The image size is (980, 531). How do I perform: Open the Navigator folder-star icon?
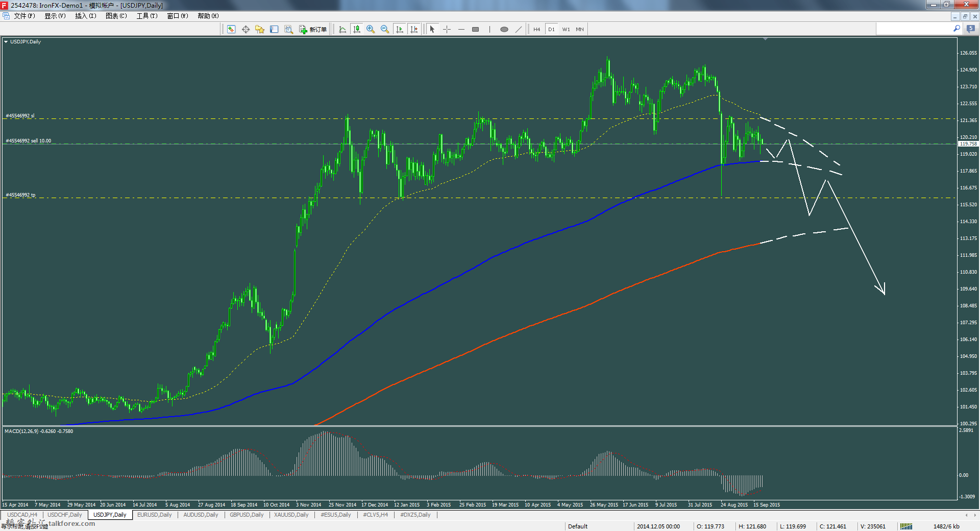click(x=260, y=29)
